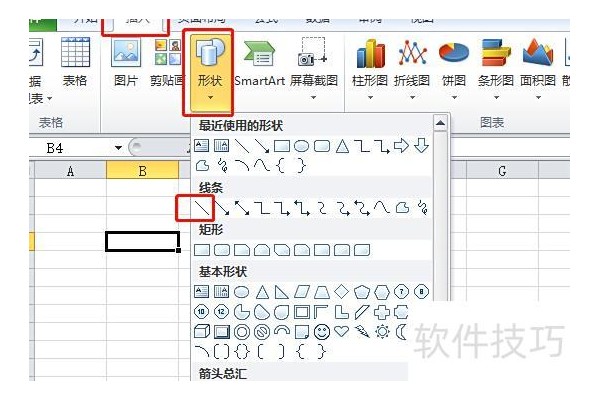Select the Pie shape in 基本形状
The width and height of the screenshot is (600, 400).
242,312
